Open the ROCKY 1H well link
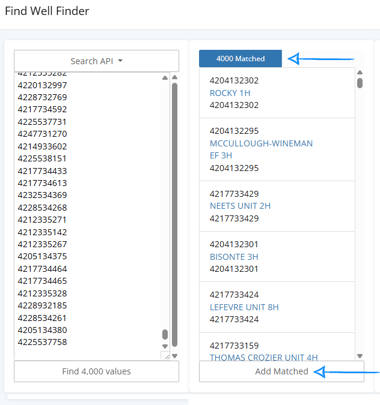The width and height of the screenshot is (380, 405). pos(230,93)
